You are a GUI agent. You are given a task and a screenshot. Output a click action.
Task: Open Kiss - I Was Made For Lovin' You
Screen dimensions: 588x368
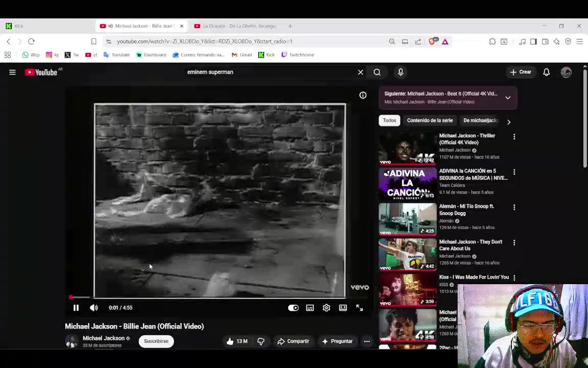[x=474, y=277]
